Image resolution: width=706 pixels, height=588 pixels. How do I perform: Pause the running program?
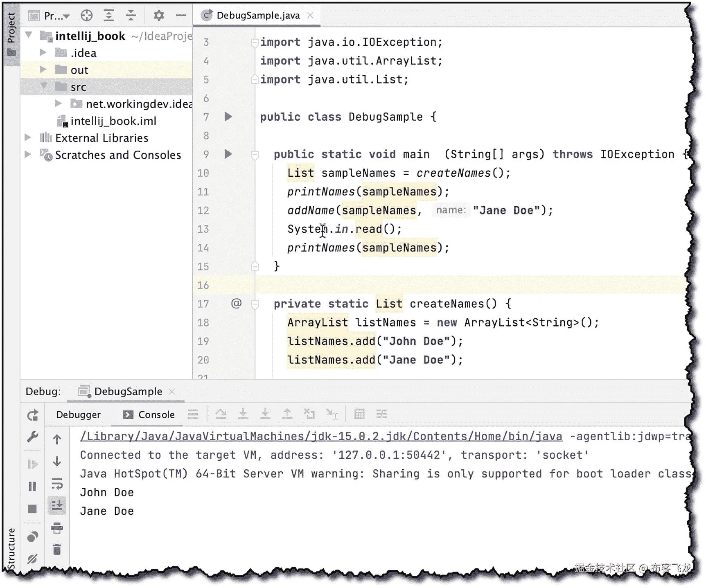[33, 487]
